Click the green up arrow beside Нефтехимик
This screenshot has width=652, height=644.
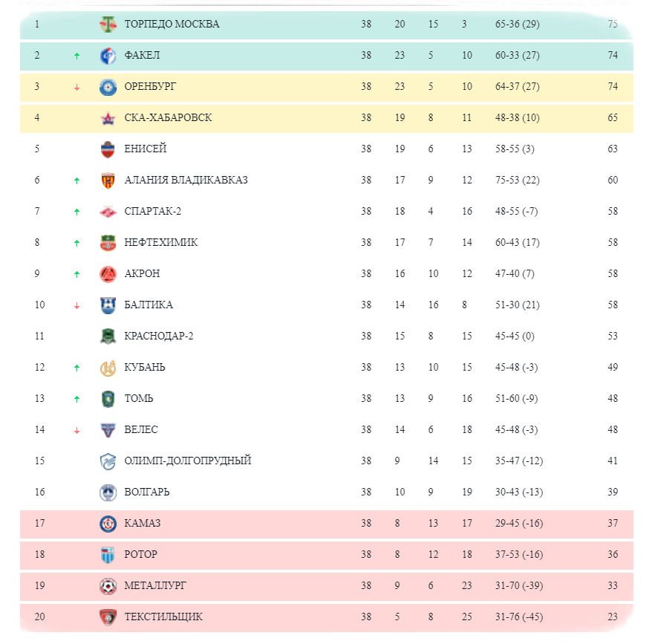coord(76,243)
